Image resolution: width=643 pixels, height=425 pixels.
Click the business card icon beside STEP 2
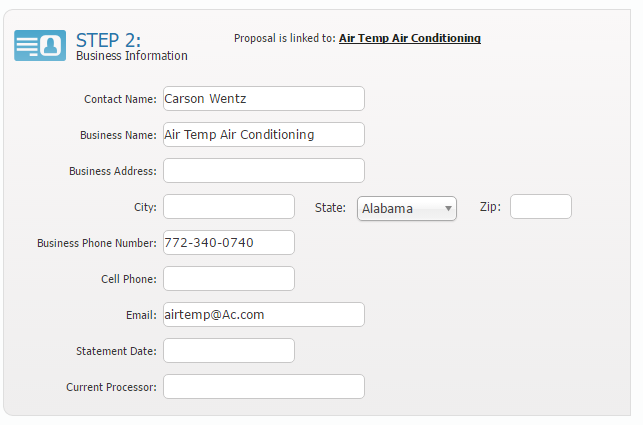click(40, 45)
